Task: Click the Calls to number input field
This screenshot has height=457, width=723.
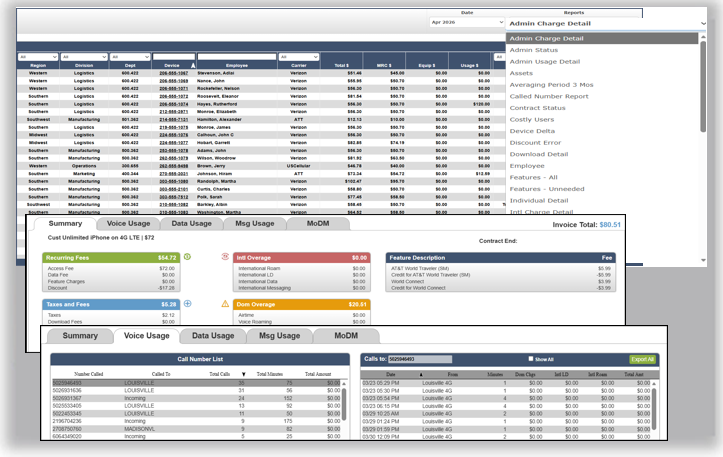Action: [420, 359]
